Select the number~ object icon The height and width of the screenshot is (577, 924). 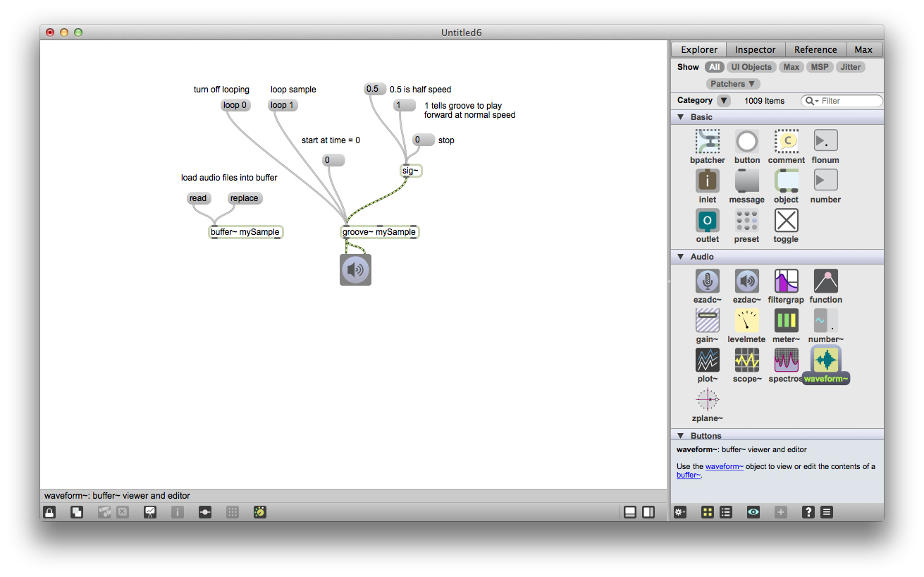click(826, 320)
